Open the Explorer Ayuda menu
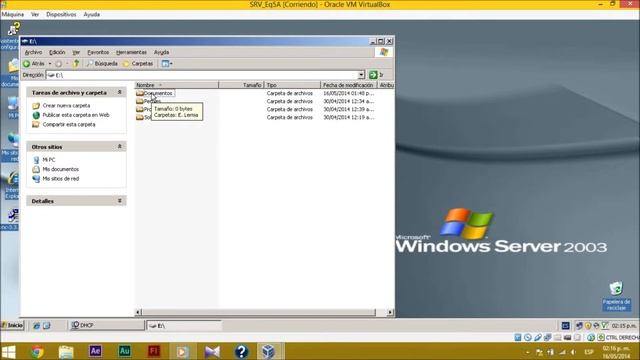This screenshot has height=360, width=640. (161, 52)
